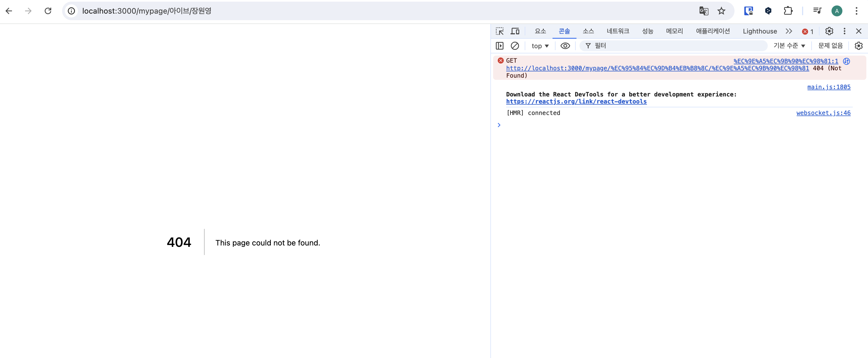Screen dimensions: 868x358
Task: Click the inspect element picker icon
Action: click(499, 31)
